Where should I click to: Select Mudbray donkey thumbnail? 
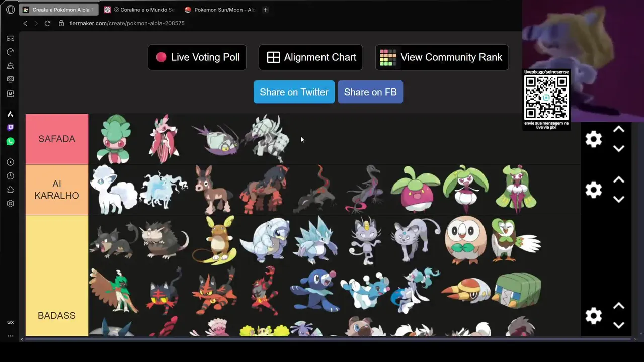(213, 190)
